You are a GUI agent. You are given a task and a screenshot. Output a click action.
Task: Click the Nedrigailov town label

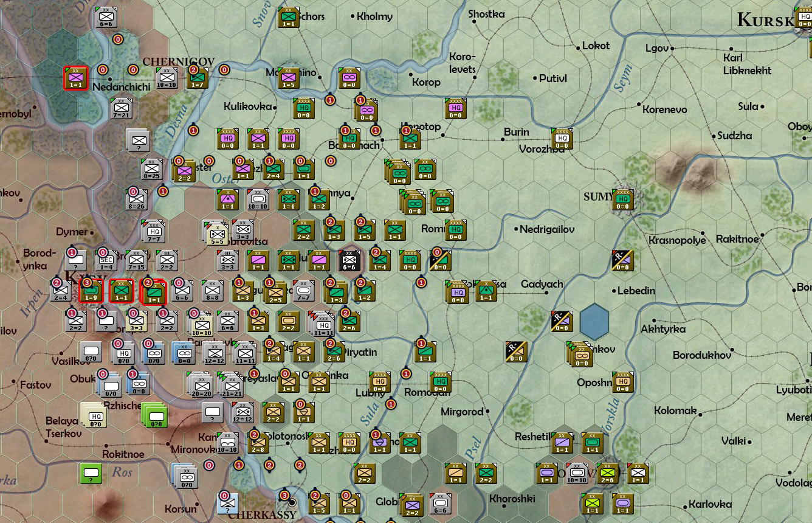coord(548,229)
